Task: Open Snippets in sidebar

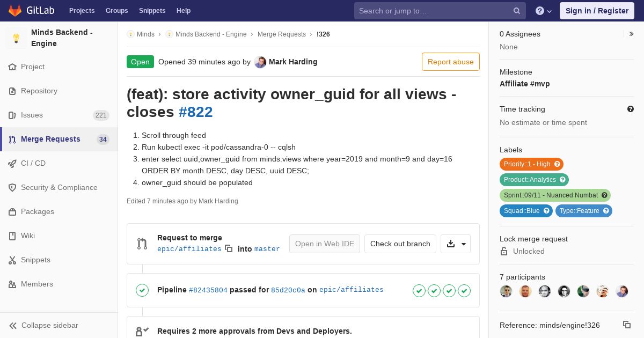Action: [59, 260]
